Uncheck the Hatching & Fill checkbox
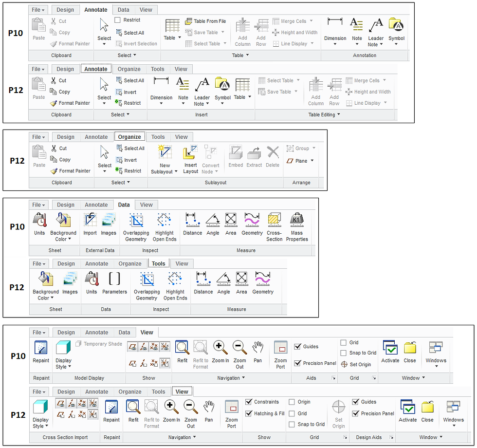The image size is (477, 448). (249, 413)
